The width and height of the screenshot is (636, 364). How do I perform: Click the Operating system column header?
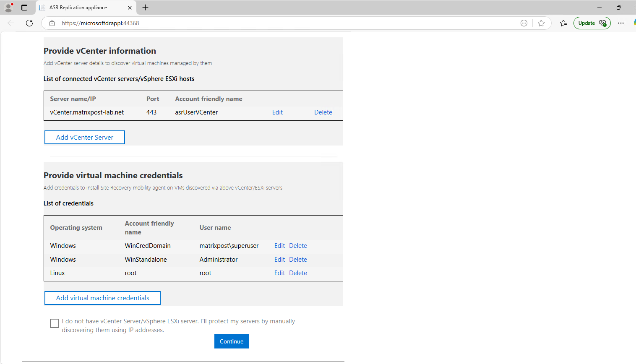point(76,228)
